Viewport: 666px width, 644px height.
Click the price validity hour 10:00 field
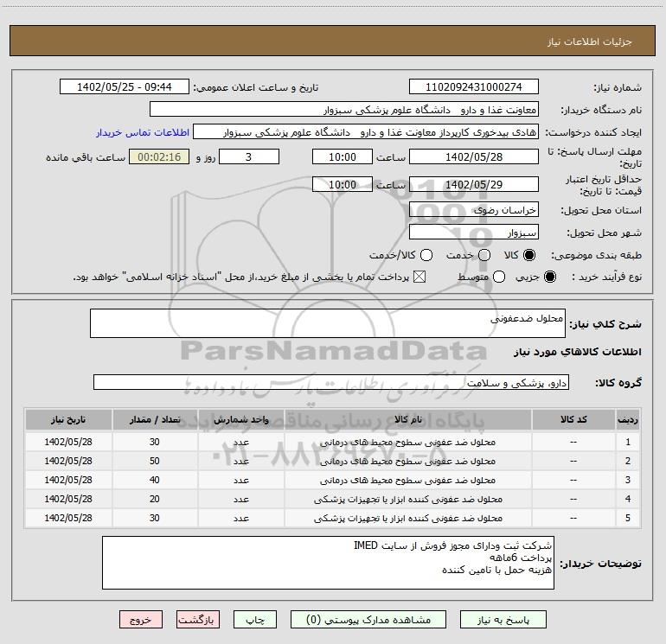[343, 184]
